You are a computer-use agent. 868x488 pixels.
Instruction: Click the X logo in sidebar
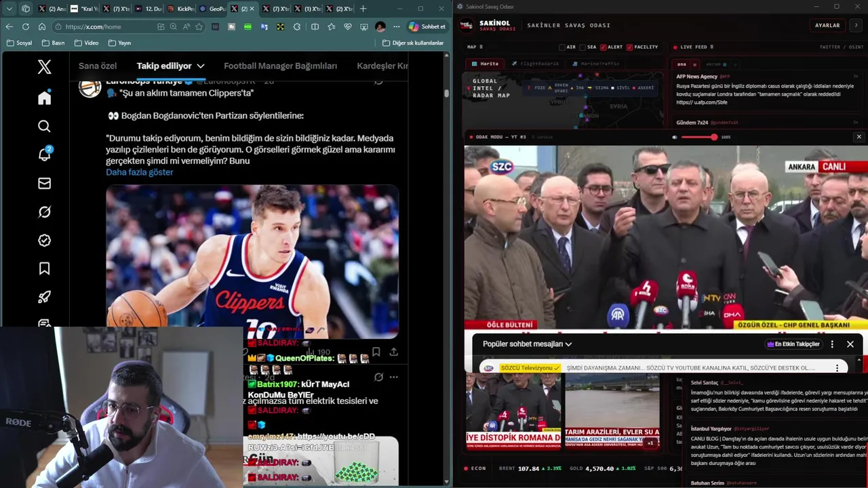(44, 66)
